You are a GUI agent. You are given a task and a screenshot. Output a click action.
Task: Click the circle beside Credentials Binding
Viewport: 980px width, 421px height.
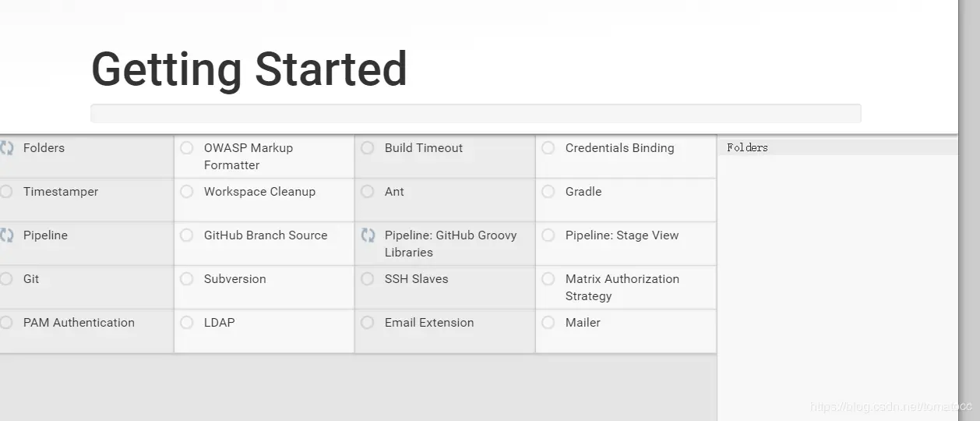click(548, 148)
